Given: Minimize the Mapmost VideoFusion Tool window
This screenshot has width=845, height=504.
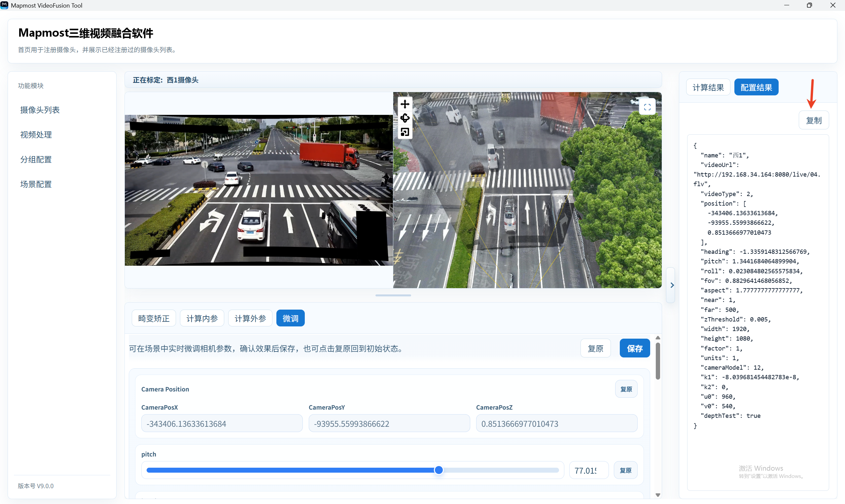Looking at the screenshot, I should pyautogui.click(x=787, y=5).
